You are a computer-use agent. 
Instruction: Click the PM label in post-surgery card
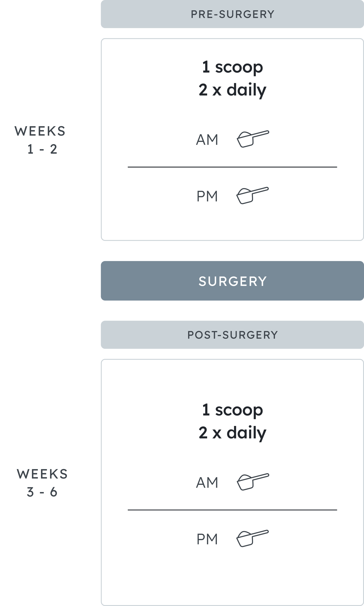pos(207,539)
